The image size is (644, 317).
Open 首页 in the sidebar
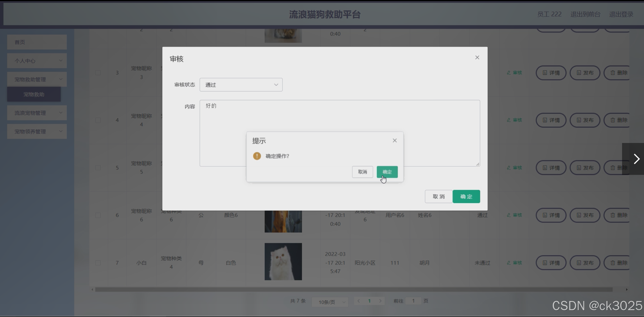pyautogui.click(x=37, y=42)
